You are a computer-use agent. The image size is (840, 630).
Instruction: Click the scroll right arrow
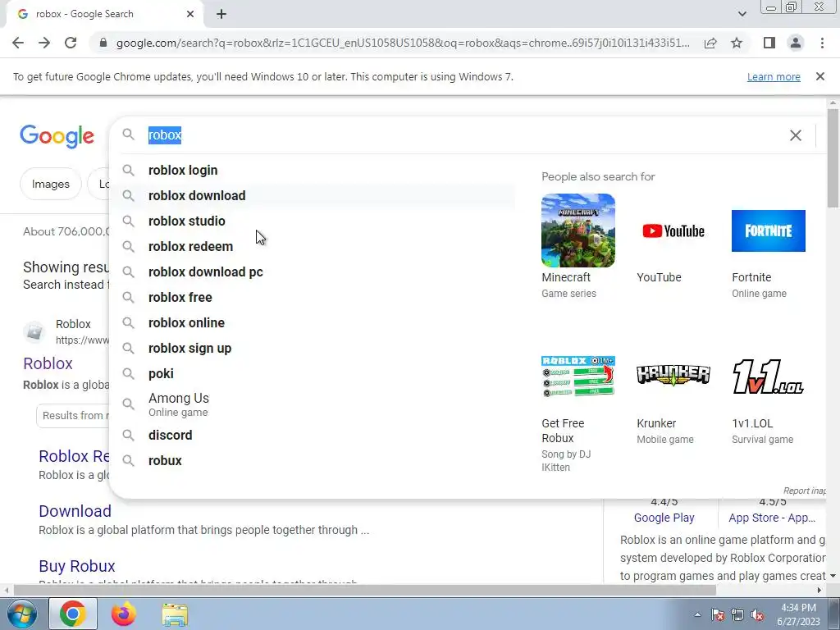819,590
